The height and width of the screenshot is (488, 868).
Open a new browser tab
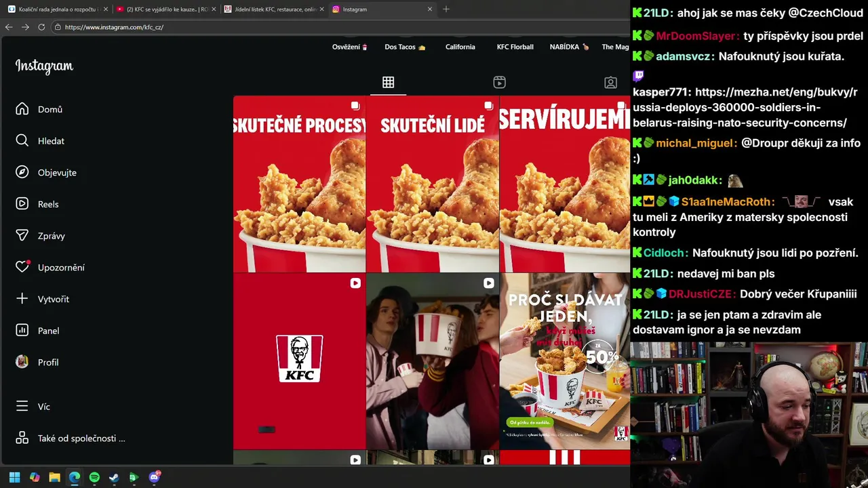446,9
